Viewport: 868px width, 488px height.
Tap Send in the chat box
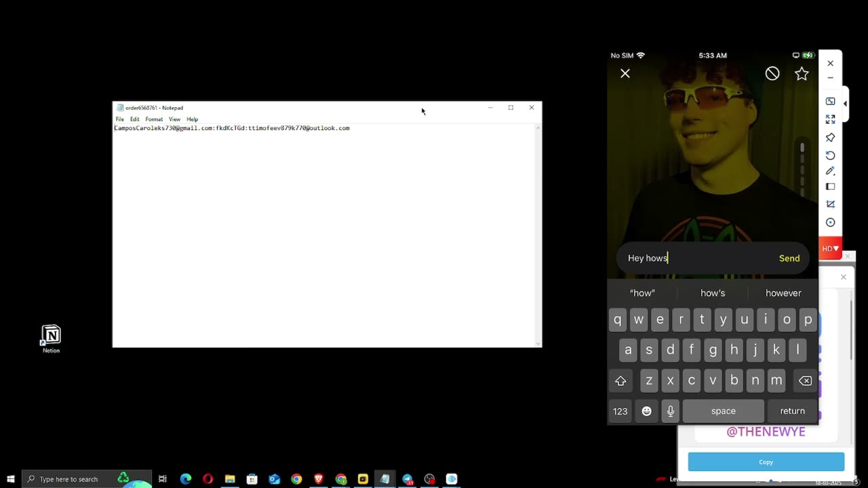point(789,258)
